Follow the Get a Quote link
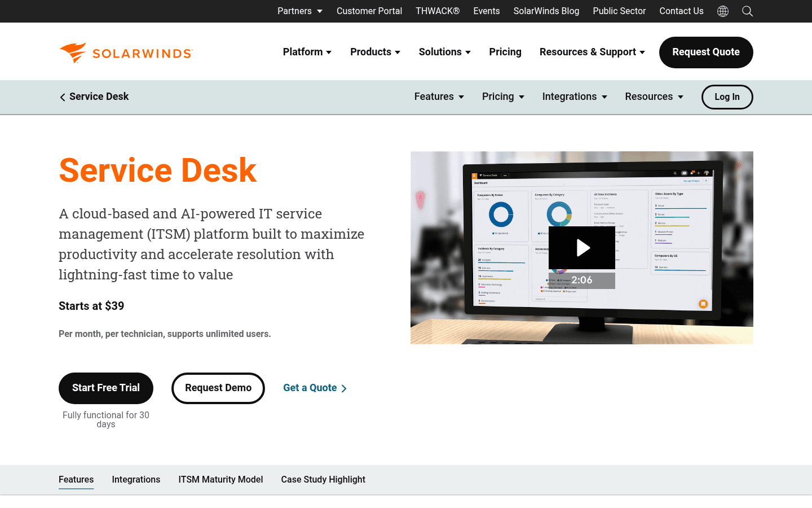The image size is (812, 508). pyautogui.click(x=315, y=388)
